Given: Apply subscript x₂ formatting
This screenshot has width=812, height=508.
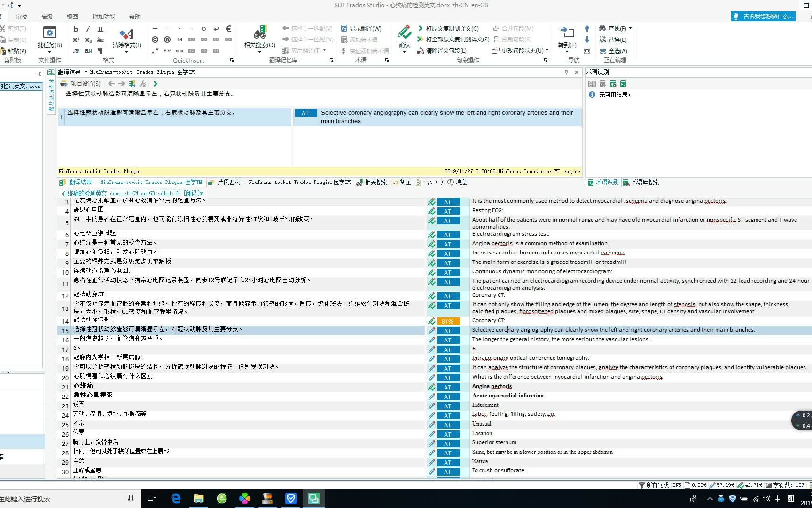Looking at the screenshot, I should pyautogui.click(x=88, y=40).
